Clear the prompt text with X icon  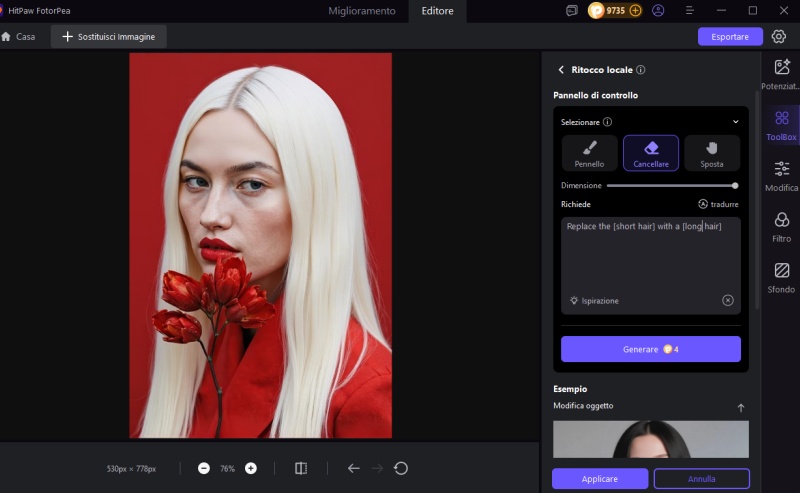(x=728, y=300)
